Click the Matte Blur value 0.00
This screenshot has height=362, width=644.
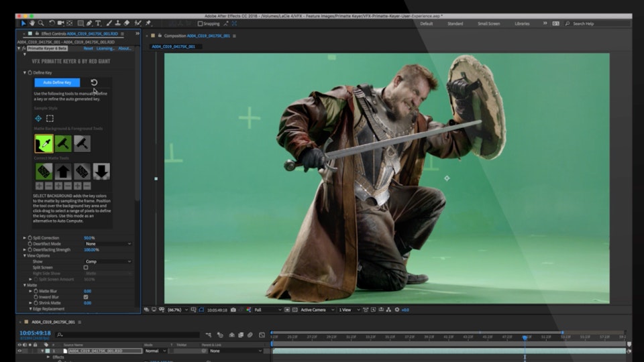[x=87, y=291]
